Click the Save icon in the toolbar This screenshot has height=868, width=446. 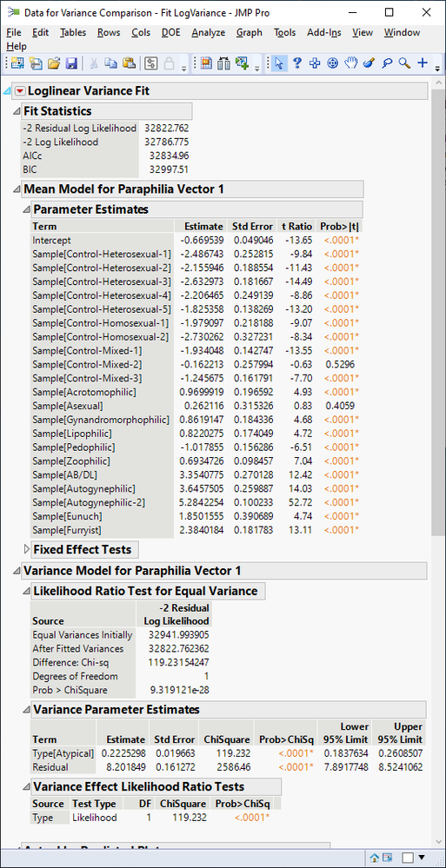tap(71, 63)
